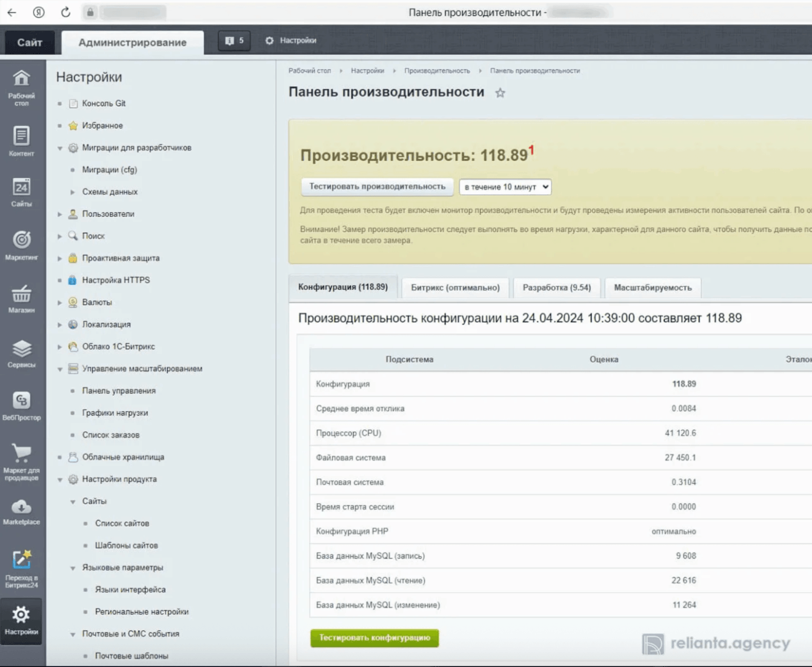This screenshot has height=667, width=812.
Task: Select the Конфигурация (118.89) tab
Action: [x=343, y=287]
